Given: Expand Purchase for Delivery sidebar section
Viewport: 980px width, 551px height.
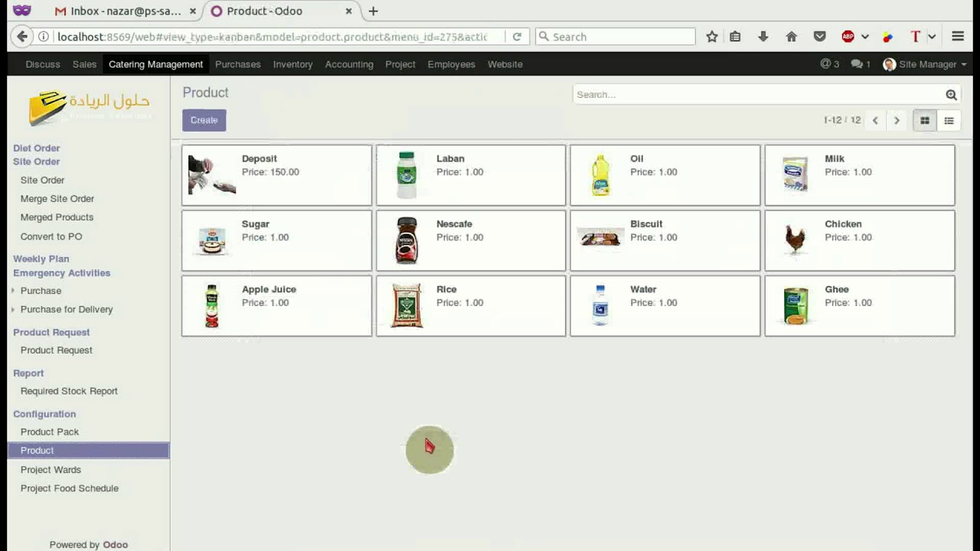Looking at the screenshot, I should point(66,309).
